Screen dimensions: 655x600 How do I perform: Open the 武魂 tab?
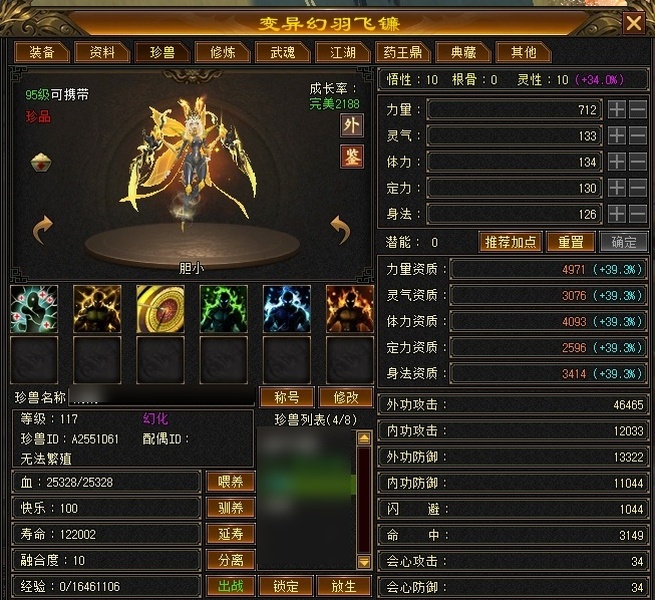282,52
